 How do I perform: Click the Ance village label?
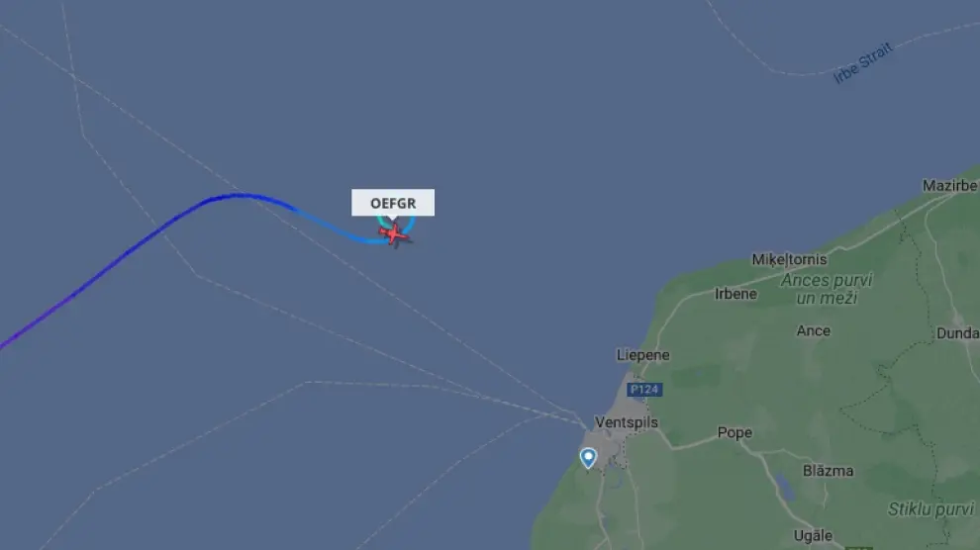[x=813, y=330]
